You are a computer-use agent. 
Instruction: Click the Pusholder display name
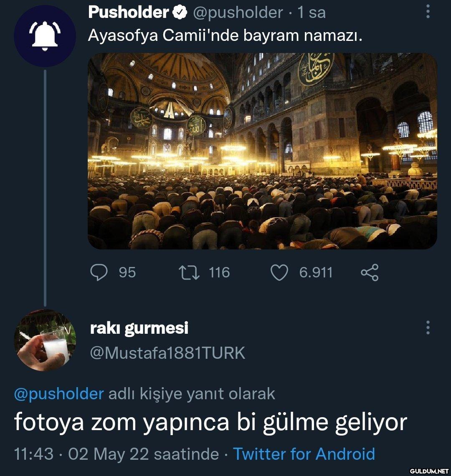click(128, 13)
